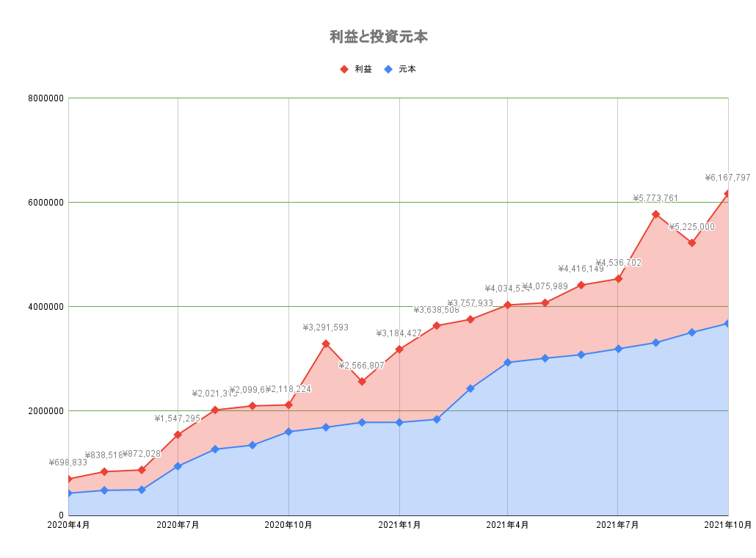The width and height of the screenshot is (756, 558).
Task: Click the ¥698,833 data label
Action: [68, 463]
